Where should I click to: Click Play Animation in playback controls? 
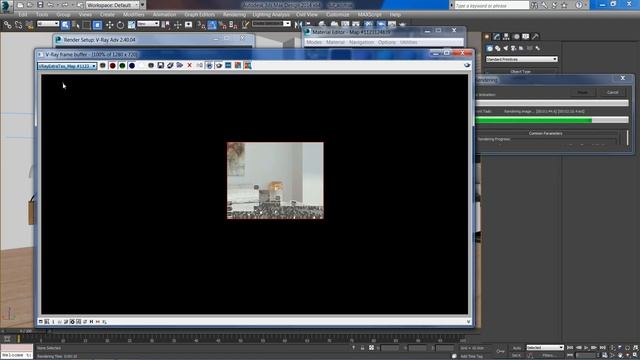[586, 348]
